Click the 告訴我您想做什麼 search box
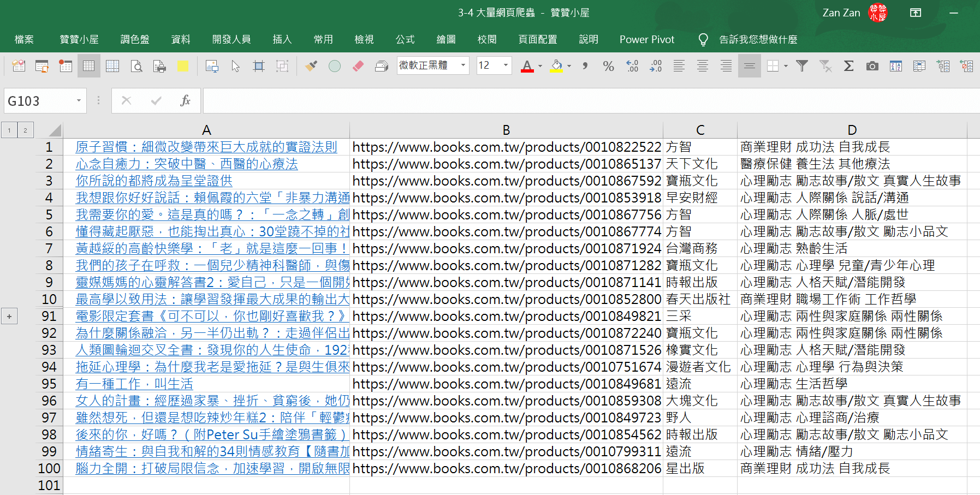 pos(758,40)
